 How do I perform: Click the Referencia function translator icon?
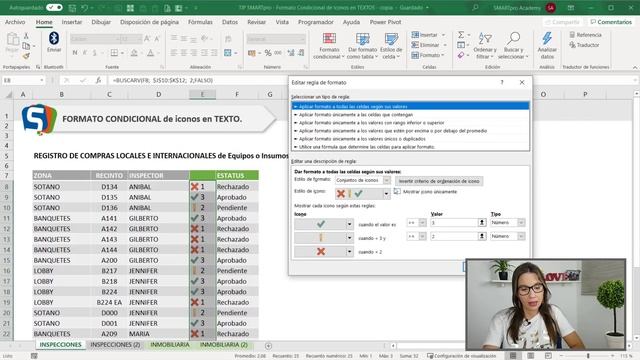point(572,35)
